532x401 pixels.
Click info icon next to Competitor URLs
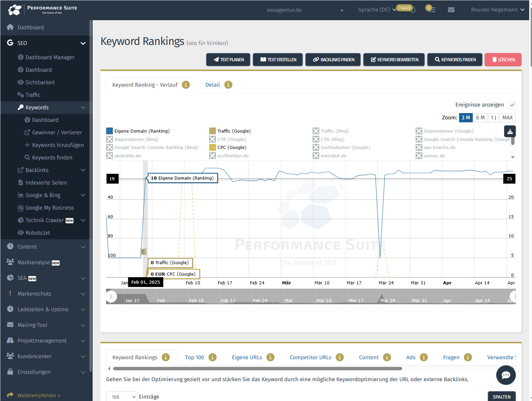(340, 357)
